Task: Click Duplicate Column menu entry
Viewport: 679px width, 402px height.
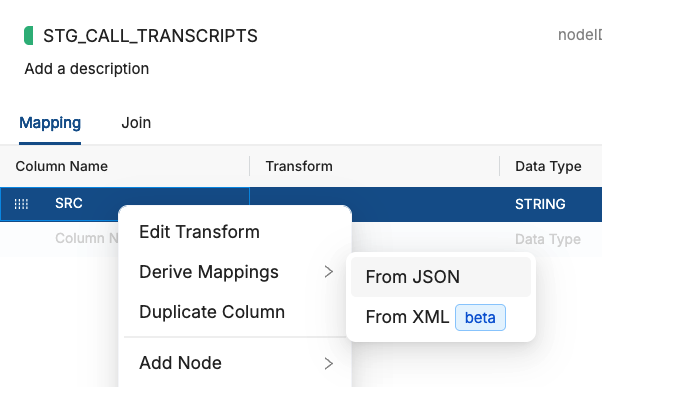Action: click(212, 312)
